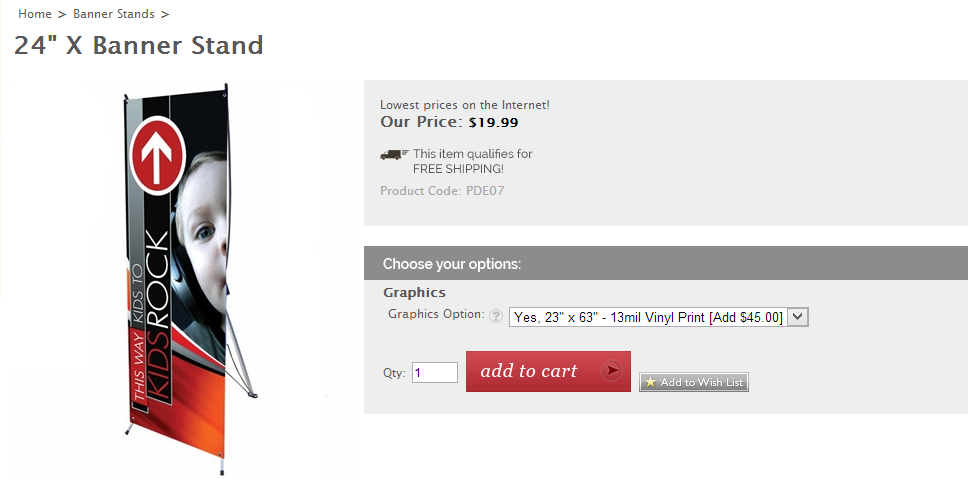Viewport: 976px width, 479px height.
Task: Click the round arrow icon on add to cart
Action: 610,371
